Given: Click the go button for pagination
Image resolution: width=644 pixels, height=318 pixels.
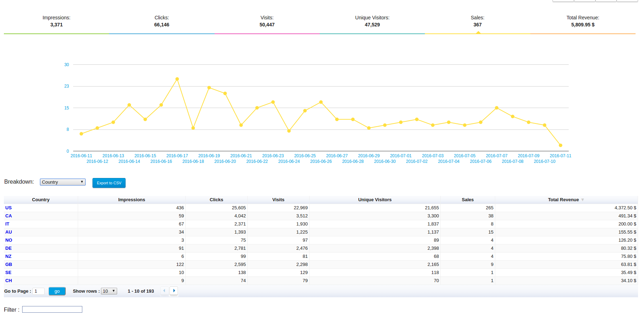Looking at the screenshot, I should point(57,291).
